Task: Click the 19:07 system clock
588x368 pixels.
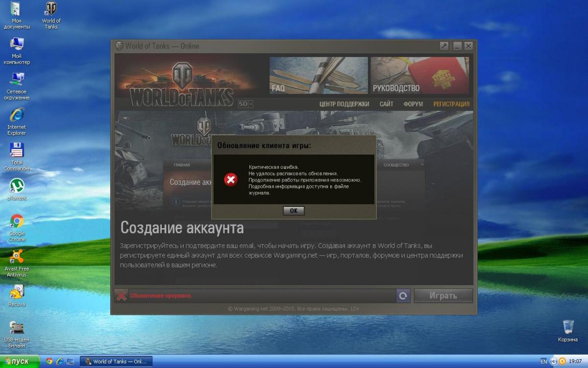Action: 575,362
